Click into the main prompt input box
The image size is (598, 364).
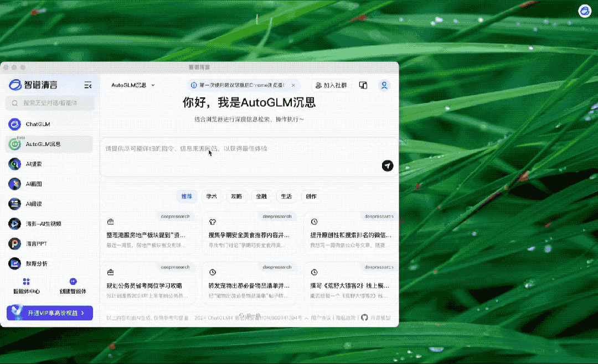tap(249, 157)
